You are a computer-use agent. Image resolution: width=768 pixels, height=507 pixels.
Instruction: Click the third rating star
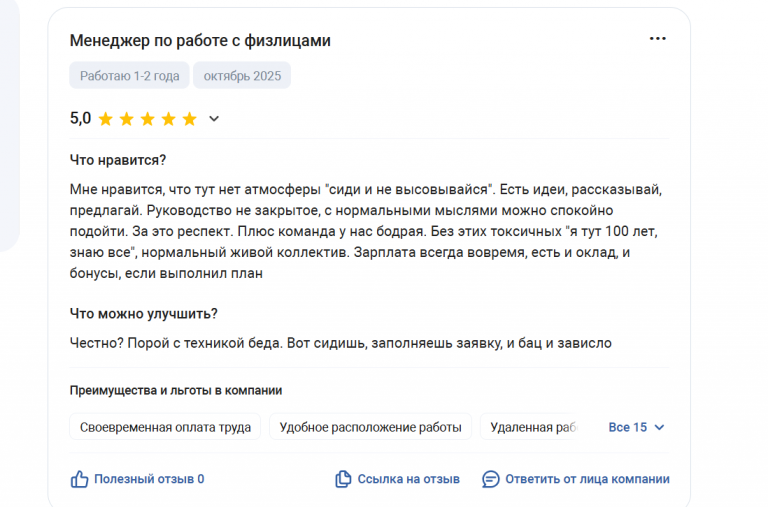(148, 119)
